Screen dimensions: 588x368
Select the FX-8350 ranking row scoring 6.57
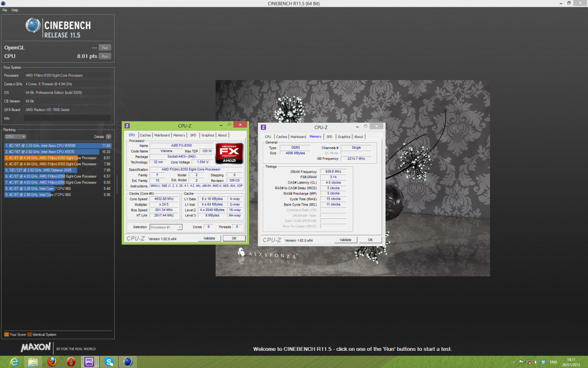58,176
